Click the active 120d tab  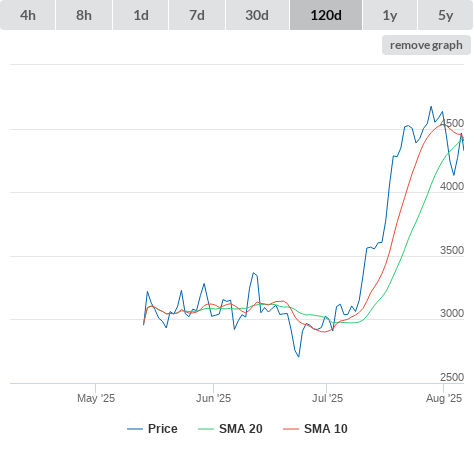tap(326, 15)
